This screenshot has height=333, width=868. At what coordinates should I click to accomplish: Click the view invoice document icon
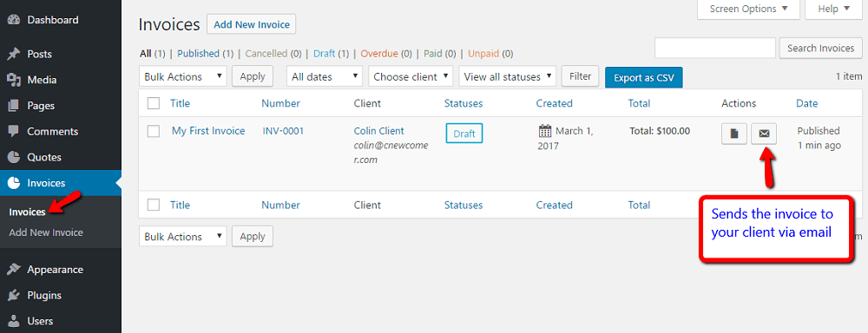point(734,134)
